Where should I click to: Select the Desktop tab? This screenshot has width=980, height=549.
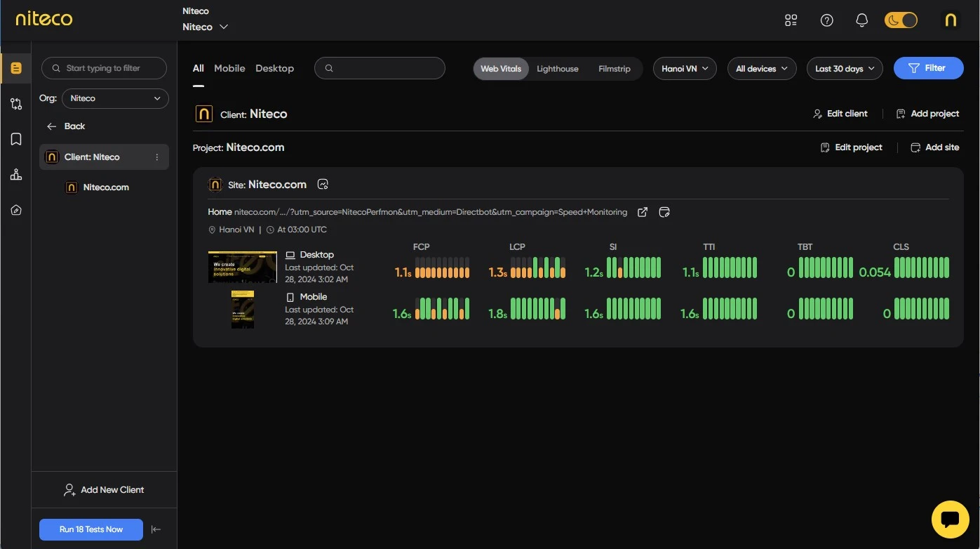(x=274, y=68)
